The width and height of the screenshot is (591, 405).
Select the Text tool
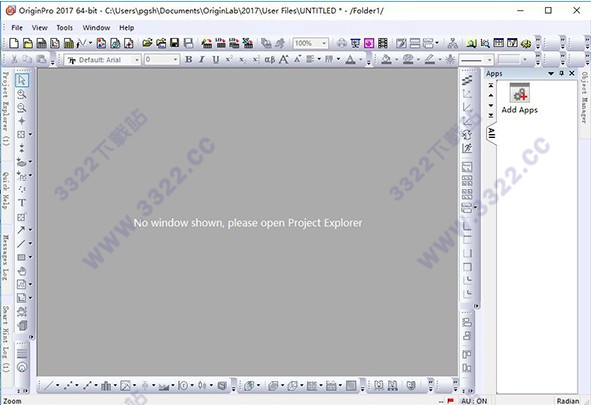point(21,203)
